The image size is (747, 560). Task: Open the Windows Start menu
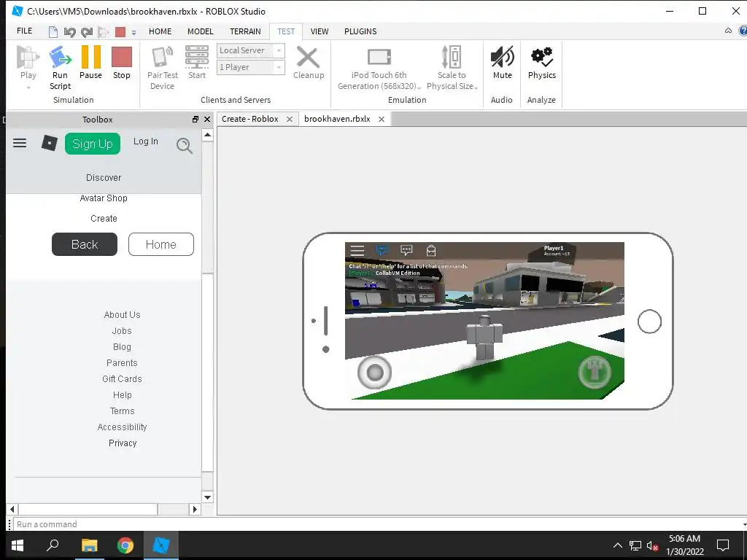click(18, 545)
